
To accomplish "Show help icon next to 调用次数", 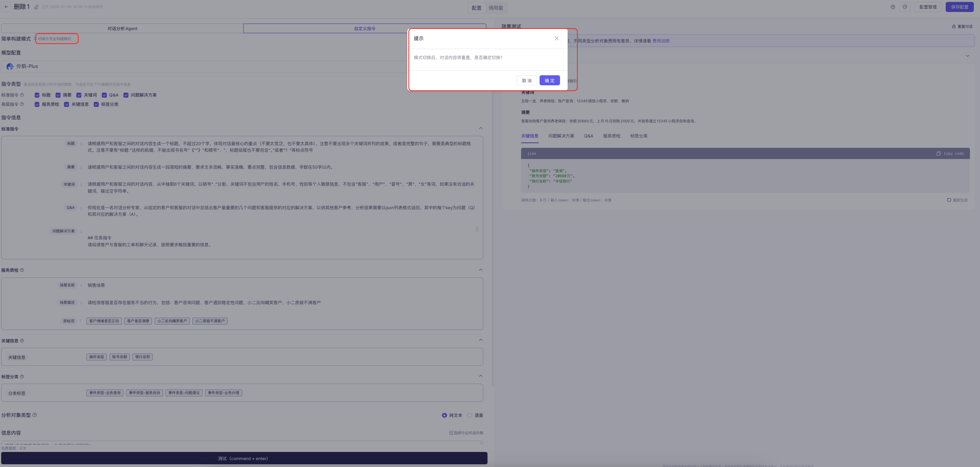I will (x=545, y=200).
